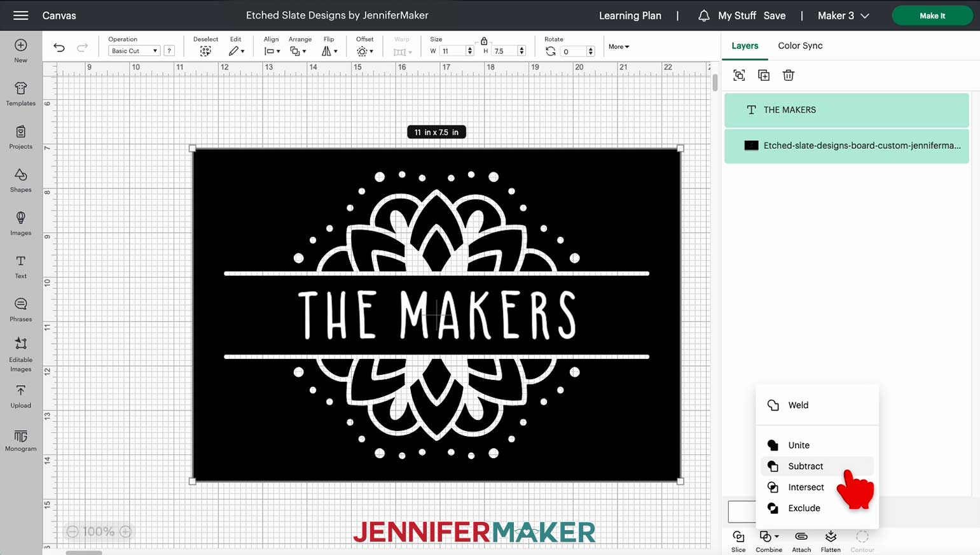Click the Save button

click(774, 16)
